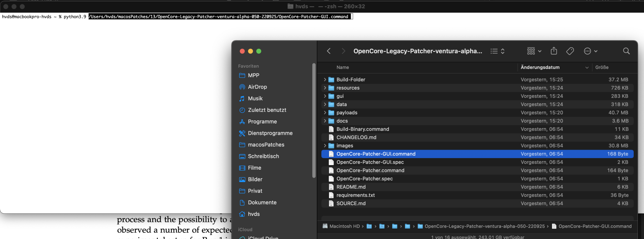This screenshot has height=239, width=644.
Task: Open macosPatches folder in the sidebar
Action: (266, 145)
